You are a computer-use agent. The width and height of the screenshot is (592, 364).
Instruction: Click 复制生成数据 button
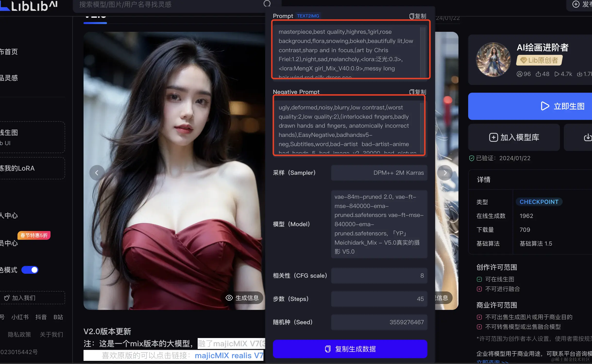(x=350, y=349)
